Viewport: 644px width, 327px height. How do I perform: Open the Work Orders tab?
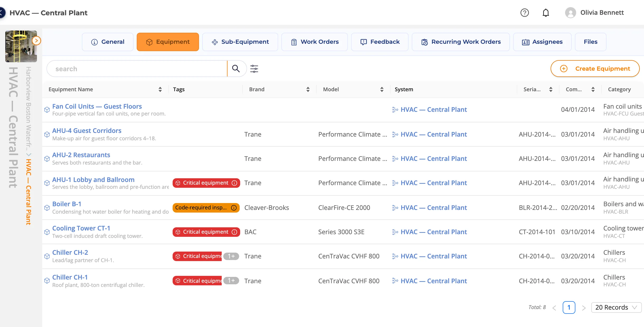315,42
